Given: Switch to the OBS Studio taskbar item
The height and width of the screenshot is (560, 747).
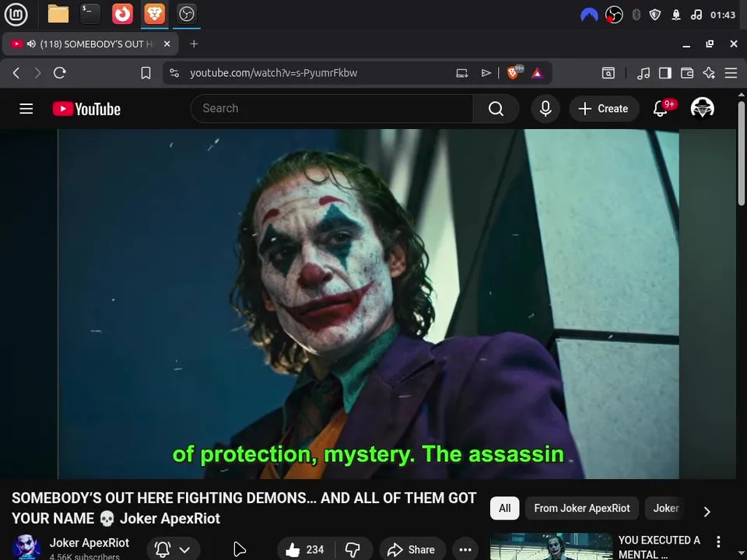Looking at the screenshot, I should (186, 14).
